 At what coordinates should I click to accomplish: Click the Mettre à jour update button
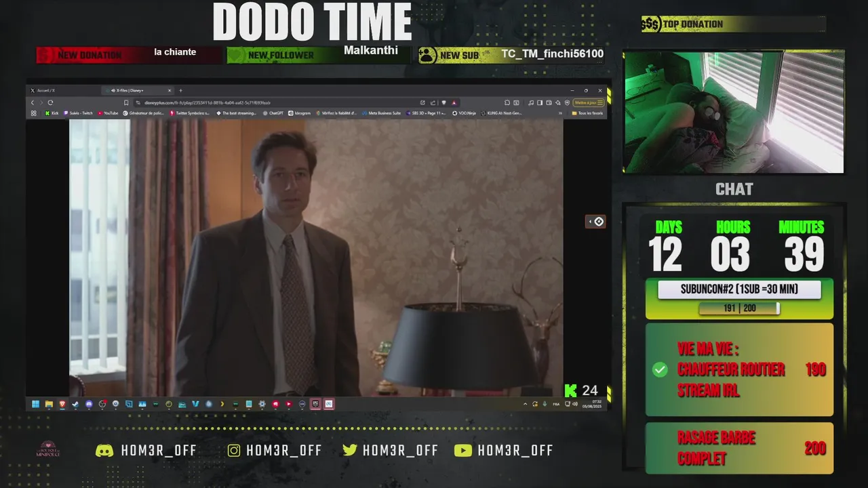point(587,102)
